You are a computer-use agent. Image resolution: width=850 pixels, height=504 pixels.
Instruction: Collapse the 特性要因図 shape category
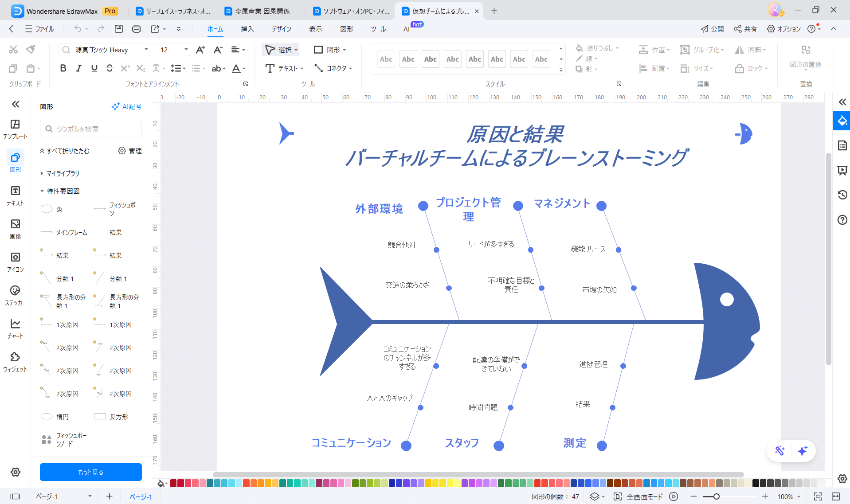point(63,191)
